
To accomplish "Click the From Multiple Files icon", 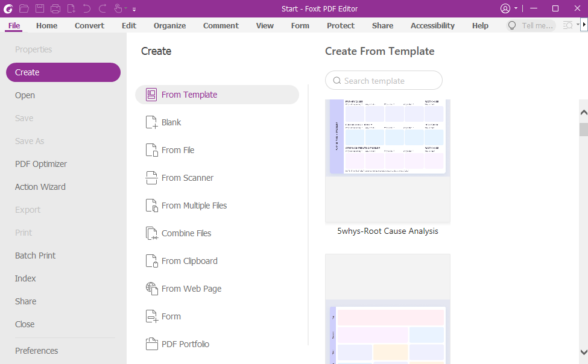I will pyautogui.click(x=151, y=206).
